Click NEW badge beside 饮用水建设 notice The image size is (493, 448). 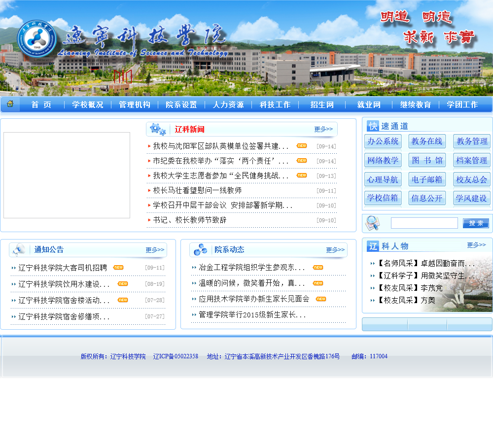pyautogui.click(x=123, y=283)
